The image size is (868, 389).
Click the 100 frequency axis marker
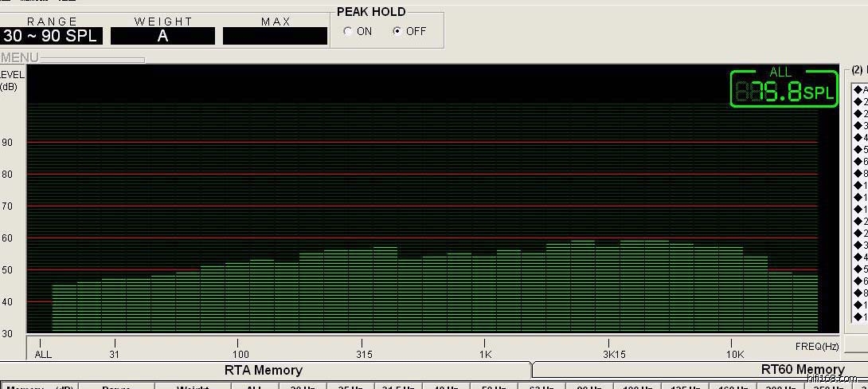point(240,354)
